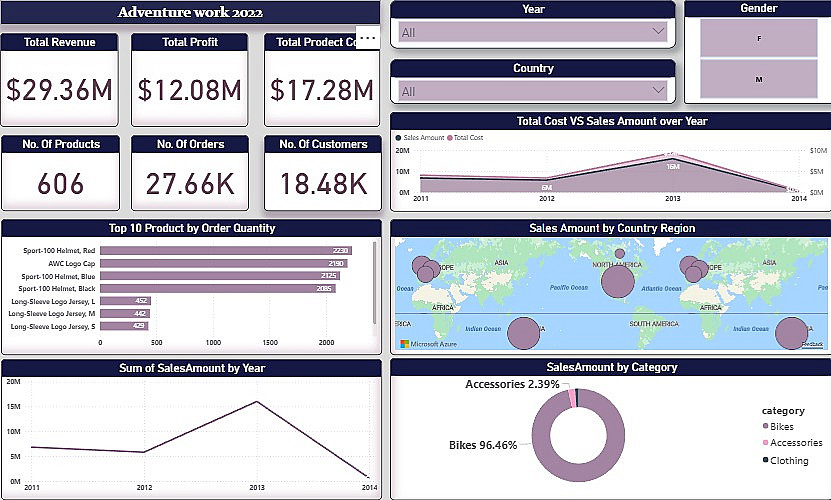831x500 pixels.
Task: Expand the Year dropdown arrow
Action: [x=658, y=31]
